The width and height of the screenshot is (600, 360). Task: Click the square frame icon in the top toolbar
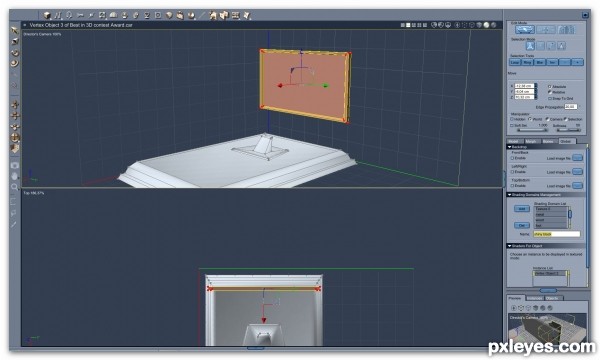click(x=158, y=15)
